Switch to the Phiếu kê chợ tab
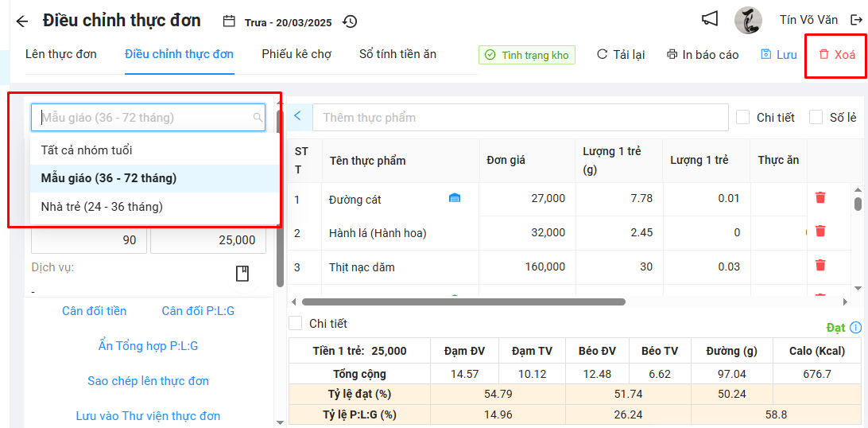The width and height of the screenshot is (868, 428). tap(296, 54)
